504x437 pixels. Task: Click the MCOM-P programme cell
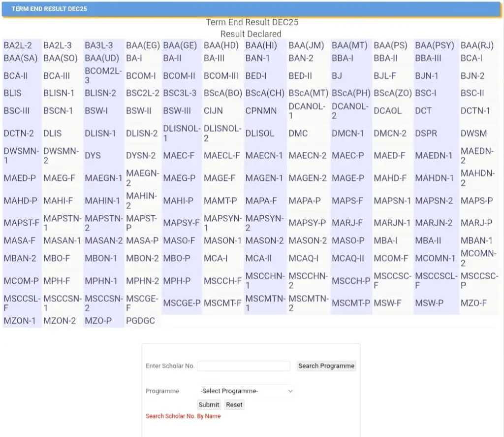pyautogui.click(x=21, y=281)
